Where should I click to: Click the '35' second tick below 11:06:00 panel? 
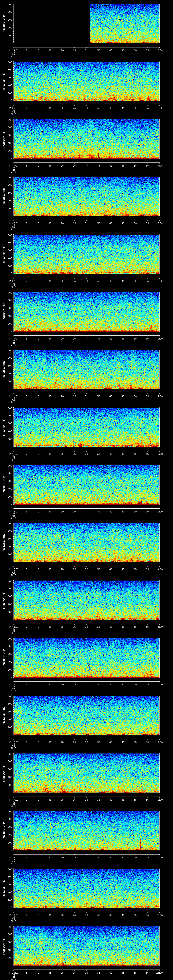(99, 166)
